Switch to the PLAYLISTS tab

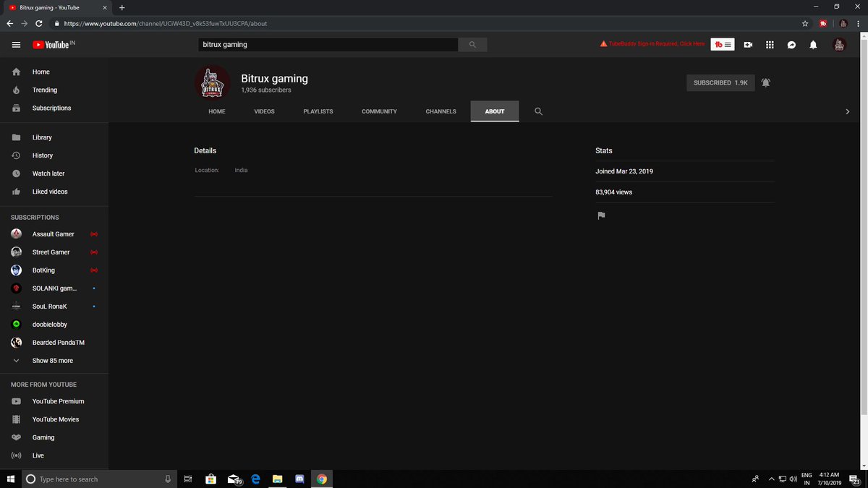point(318,111)
